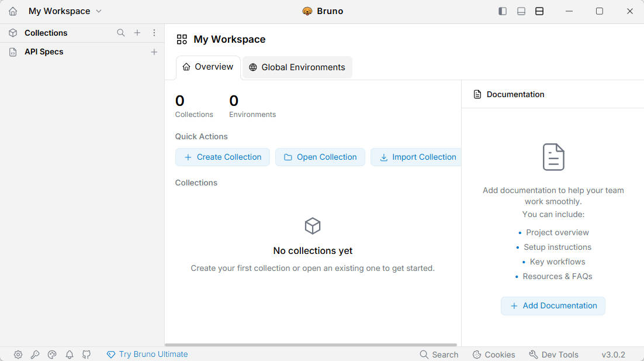
Task: Open Cookies in the status bar
Action: (494, 355)
